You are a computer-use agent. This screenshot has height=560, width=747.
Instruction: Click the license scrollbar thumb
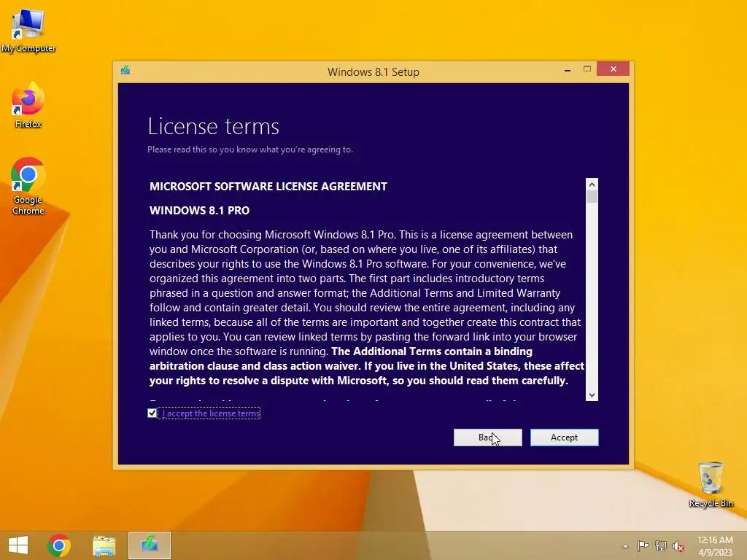click(592, 197)
